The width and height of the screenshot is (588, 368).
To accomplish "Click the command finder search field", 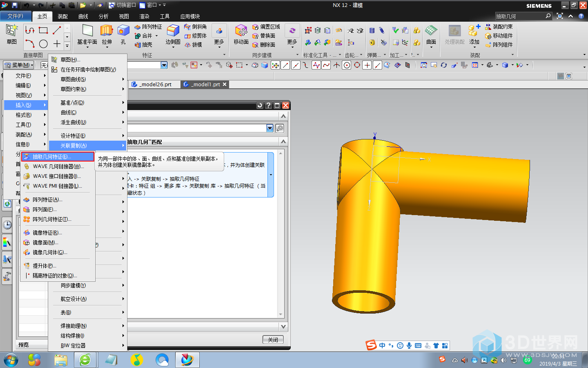I will [x=521, y=16].
